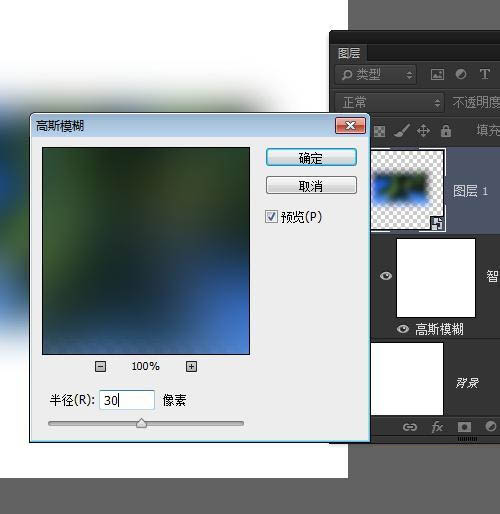Select the 图层 tab in Layers panel
The width and height of the screenshot is (500, 514).
click(349, 53)
